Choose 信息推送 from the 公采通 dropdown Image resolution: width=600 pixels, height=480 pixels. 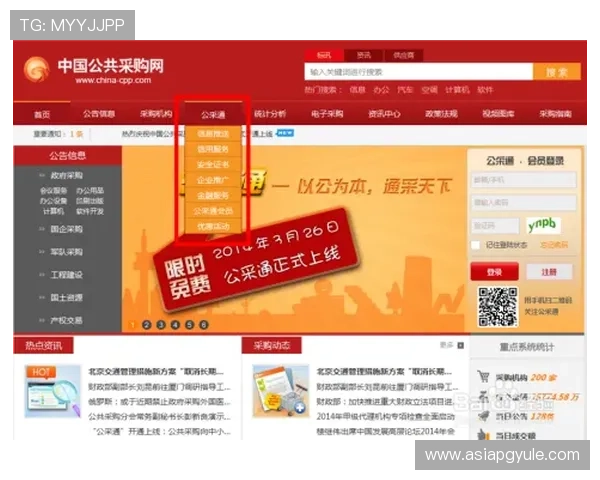(x=213, y=134)
